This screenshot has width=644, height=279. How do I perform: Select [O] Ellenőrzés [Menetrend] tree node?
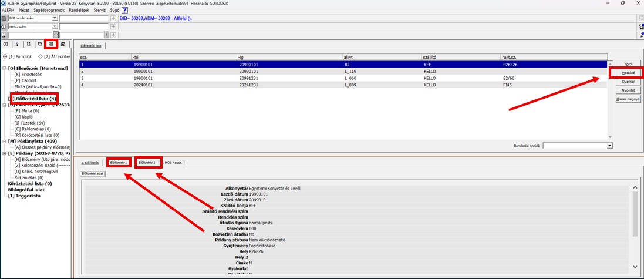pos(38,68)
